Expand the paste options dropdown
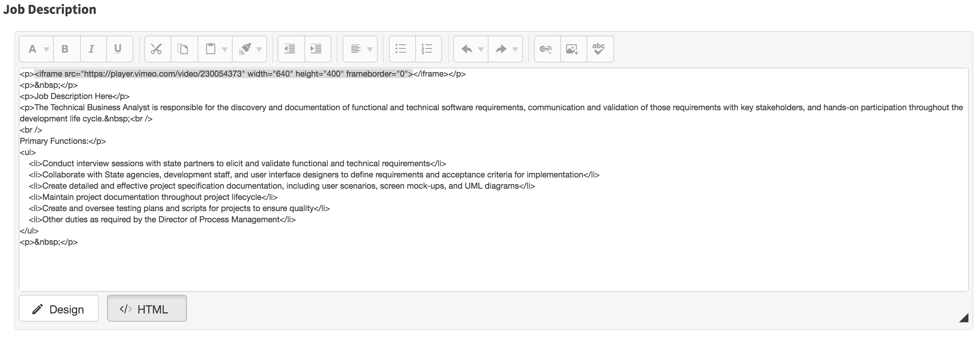This screenshot has width=980, height=337. 225,49
